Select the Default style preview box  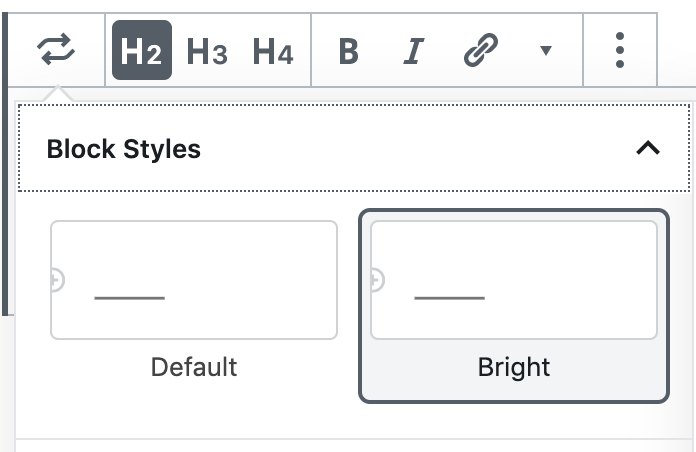(194, 280)
